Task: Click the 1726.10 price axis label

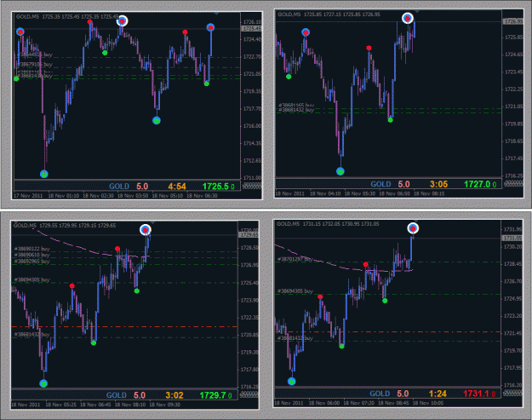Action: coord(252,22)
